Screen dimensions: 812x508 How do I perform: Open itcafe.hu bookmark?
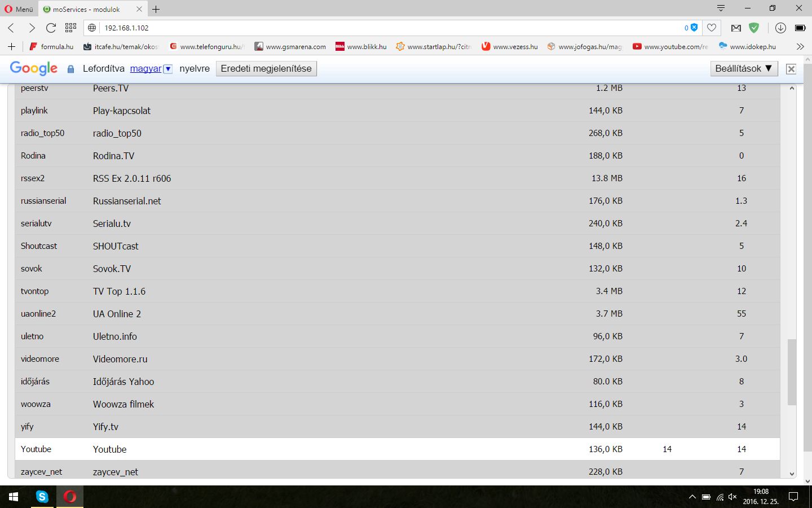121,46
